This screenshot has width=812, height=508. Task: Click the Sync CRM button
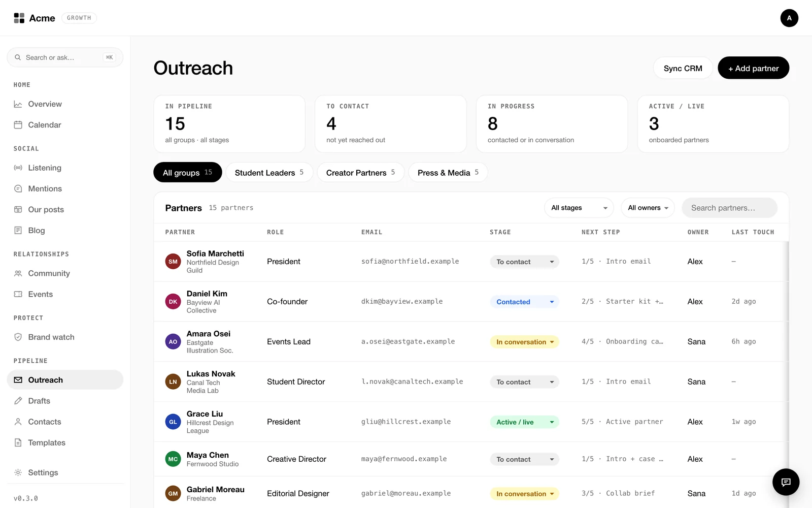pos(683,68)
